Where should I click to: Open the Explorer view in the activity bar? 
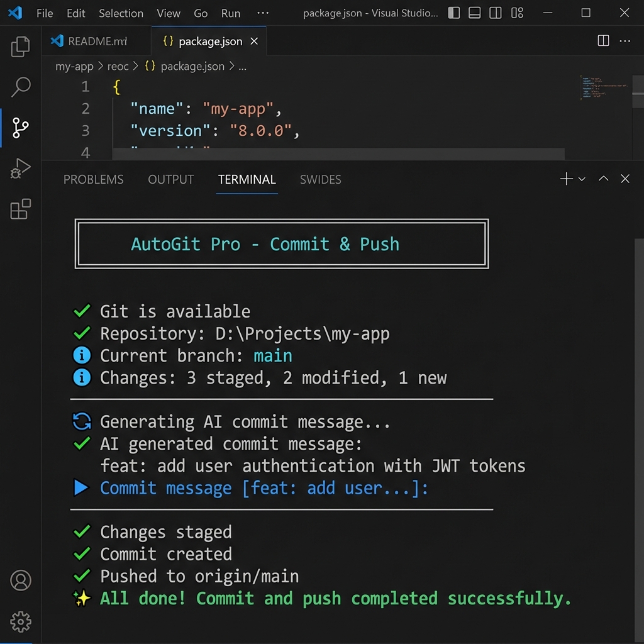(21, 46)
